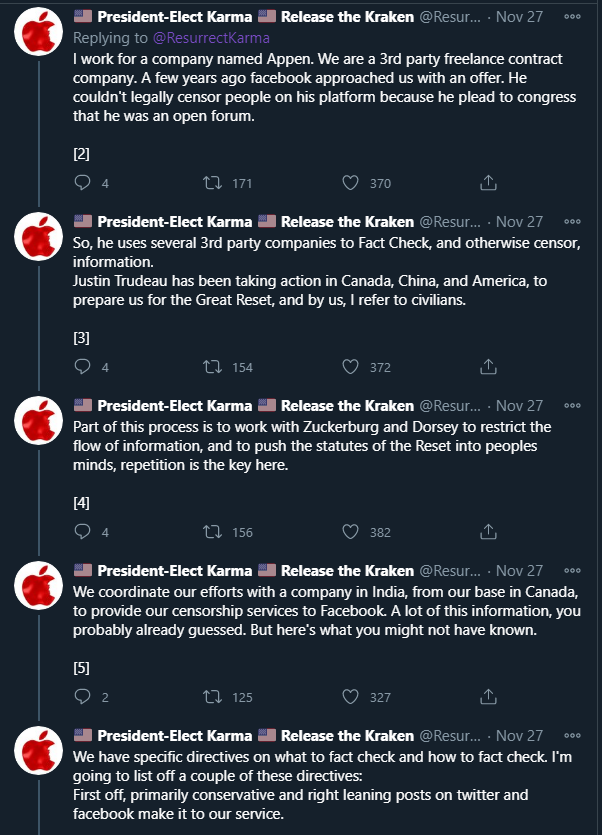Share the tweet marked [3]
Screen dimensions: 602x835
[488, 367]
